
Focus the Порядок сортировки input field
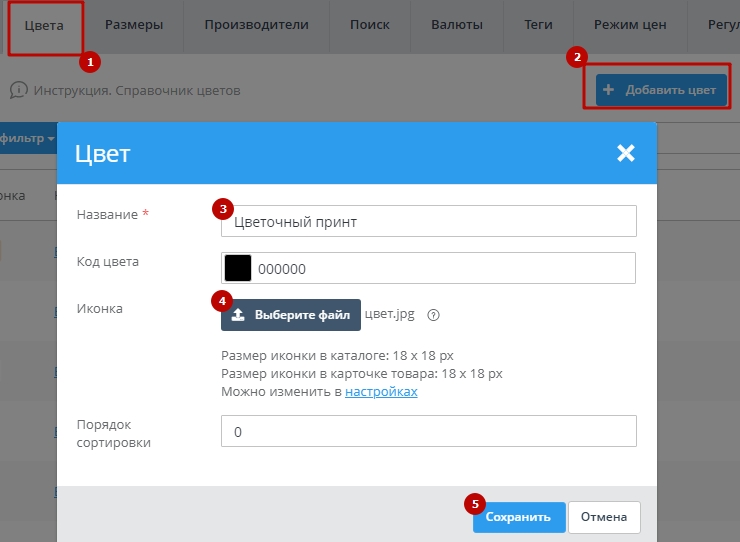(x=428, y=432)
